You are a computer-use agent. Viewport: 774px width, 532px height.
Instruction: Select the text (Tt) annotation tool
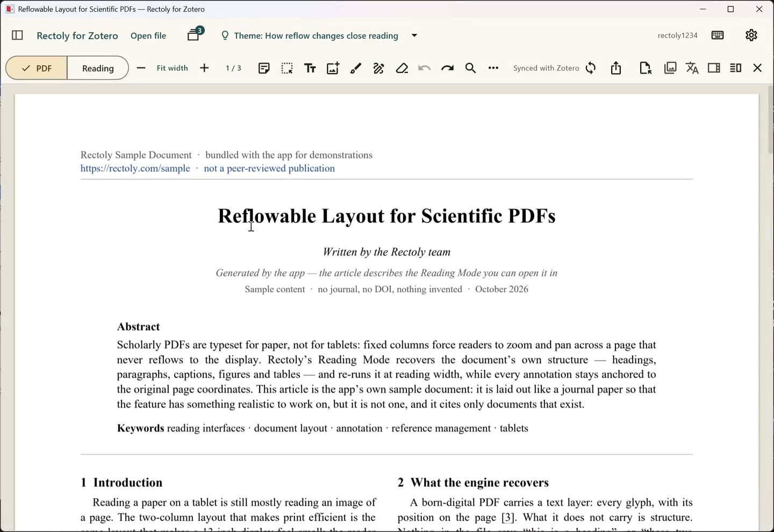[310, 68]
